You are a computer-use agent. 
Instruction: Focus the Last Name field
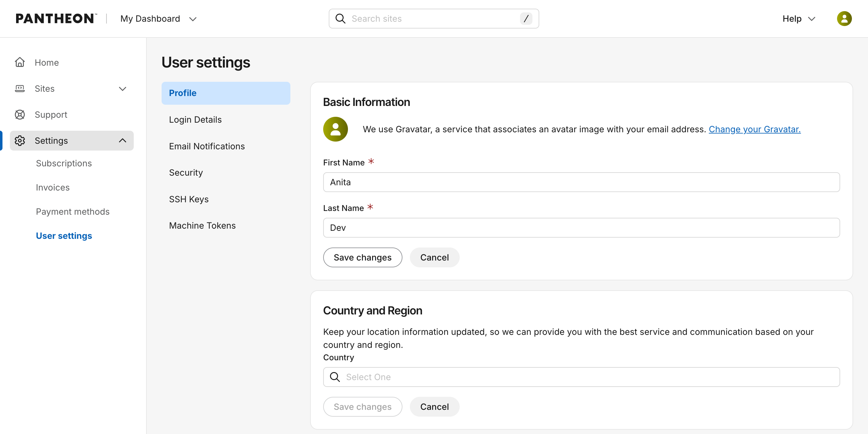coord(581,228)
